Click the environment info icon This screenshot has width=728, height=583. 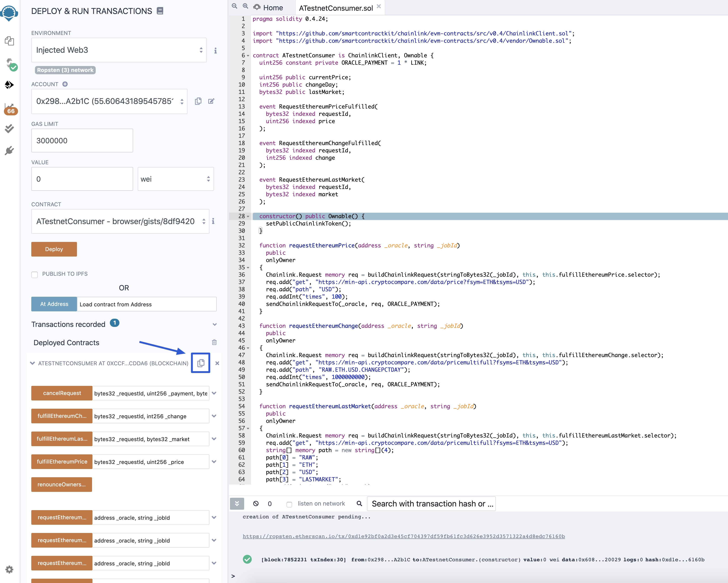(215, 51)
